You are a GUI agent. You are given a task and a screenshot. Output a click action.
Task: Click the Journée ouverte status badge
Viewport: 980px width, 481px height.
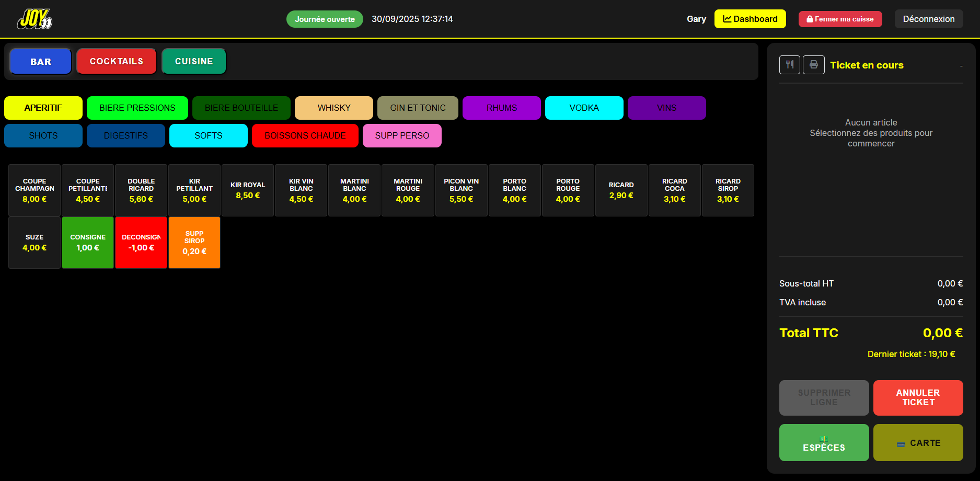point(325,19)
